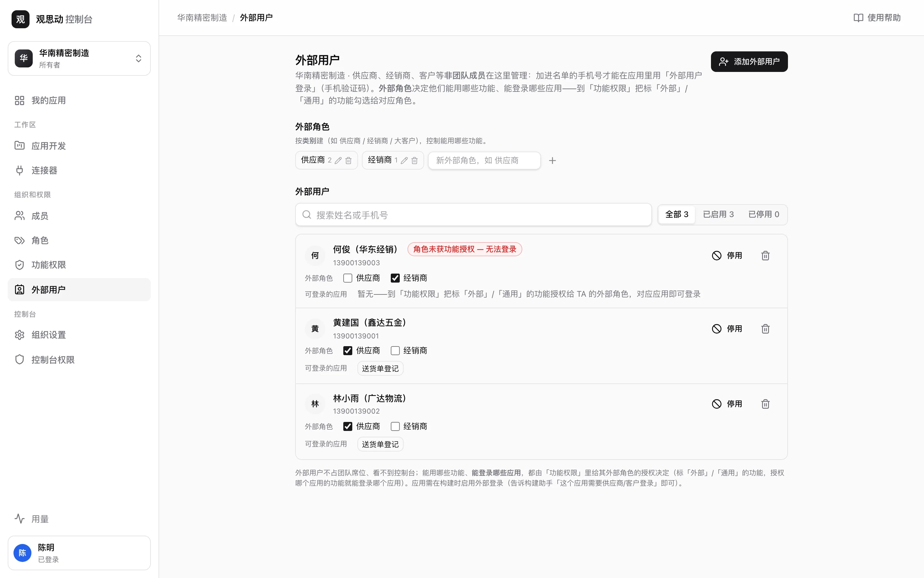Delete the 供应商 role with trash icon
This screenshot has width=924, height=578.
coord(348,161)
